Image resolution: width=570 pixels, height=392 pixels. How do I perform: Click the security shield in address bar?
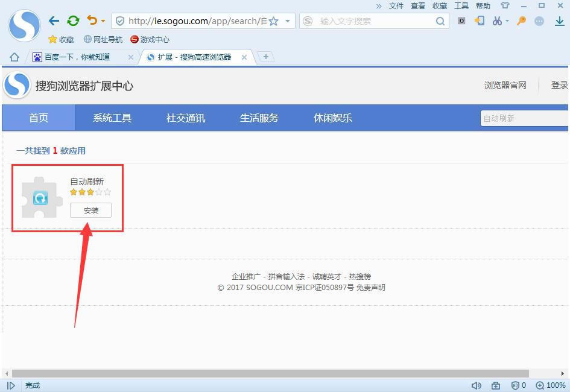(120, 21)
